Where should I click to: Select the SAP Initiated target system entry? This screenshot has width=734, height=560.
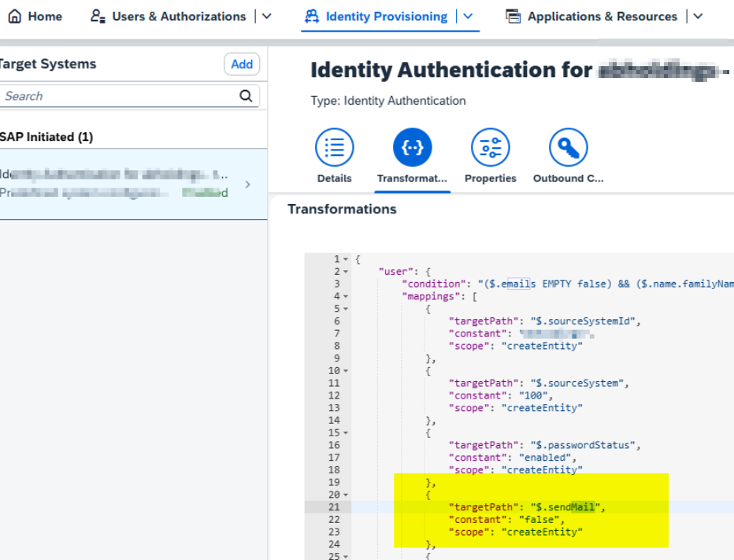pos(133,184)
